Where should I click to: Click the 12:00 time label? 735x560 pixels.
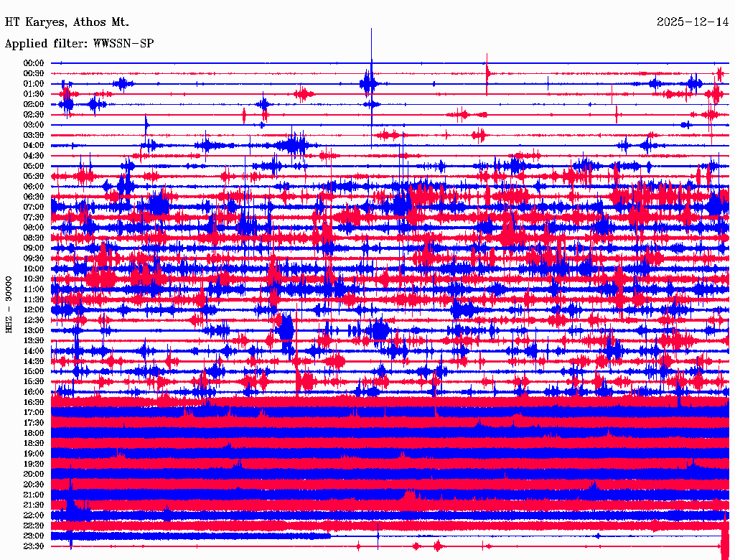(34, 309)
